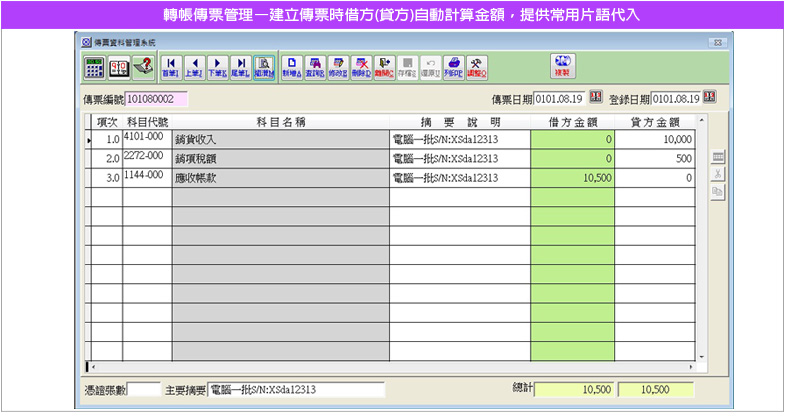Select the debit amount cell showing 10,500
This screenshot has height=416, width=786.
[572, 177]
